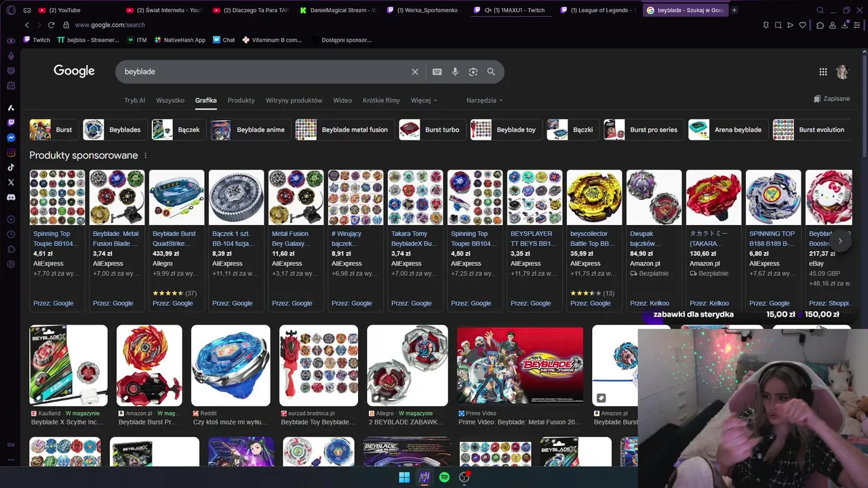Expand the Więcej dropdown
The image size is (868, 488).
pyautogui.click(x=424, y=100)
